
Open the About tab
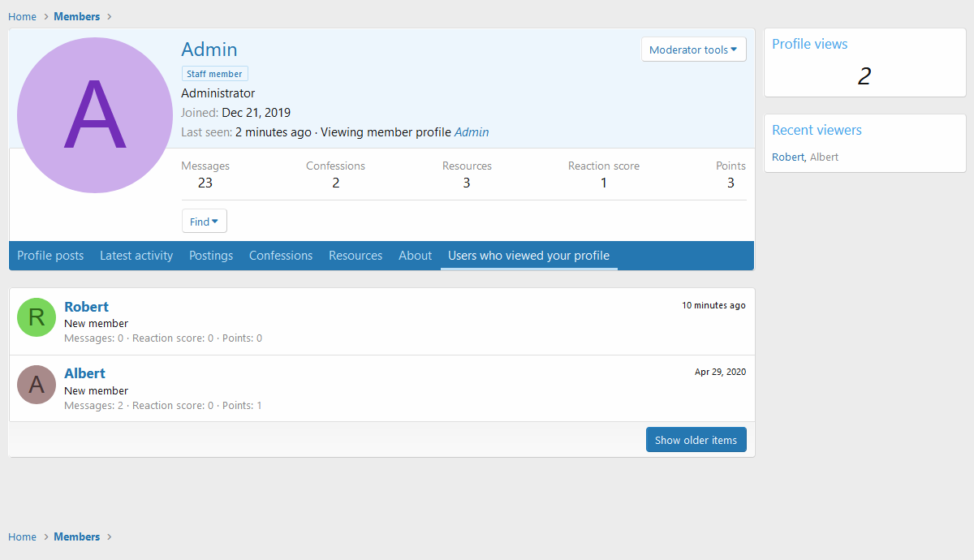pos(415,256)
